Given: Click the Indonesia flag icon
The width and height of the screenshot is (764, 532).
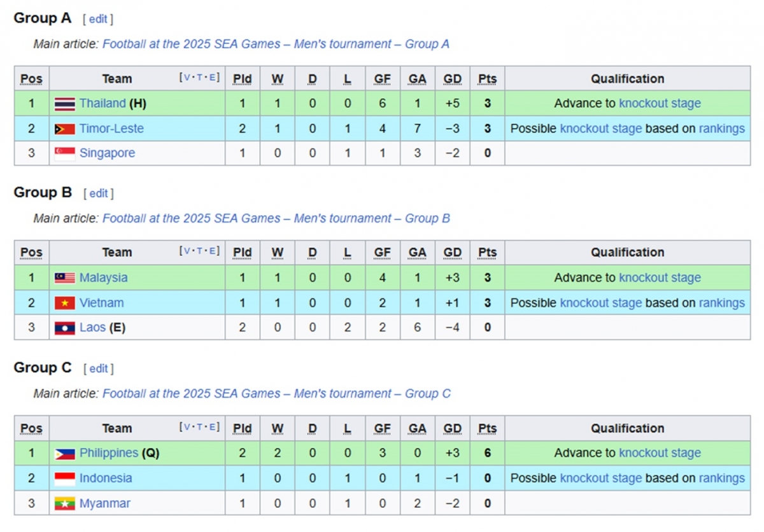Looking at the screenshot, I should tap(65, 479).
